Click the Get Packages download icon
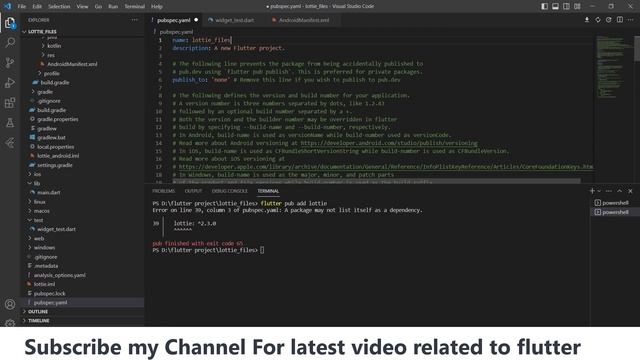This screenshot has width=640, height=360. tap(587, 20)
